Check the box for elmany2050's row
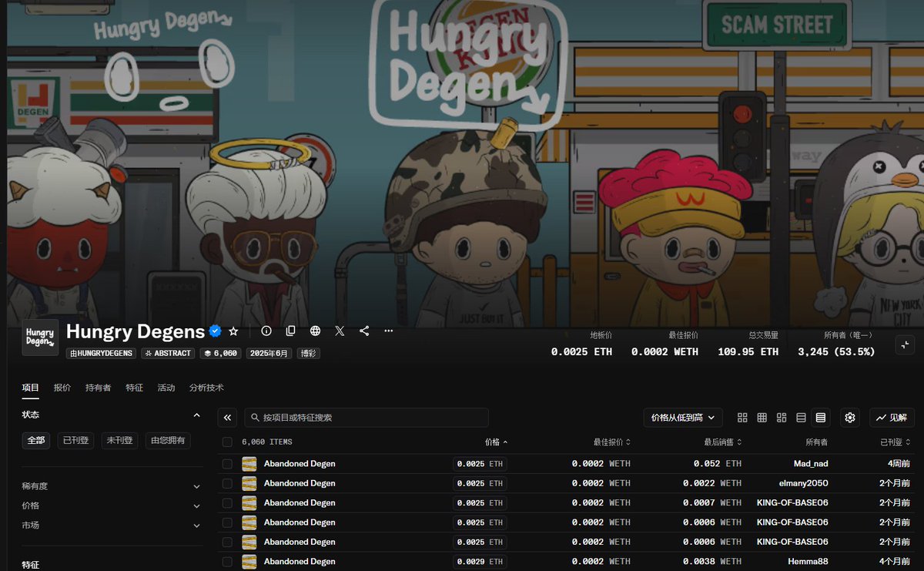924x571 pixels. (x=227, y=483)
